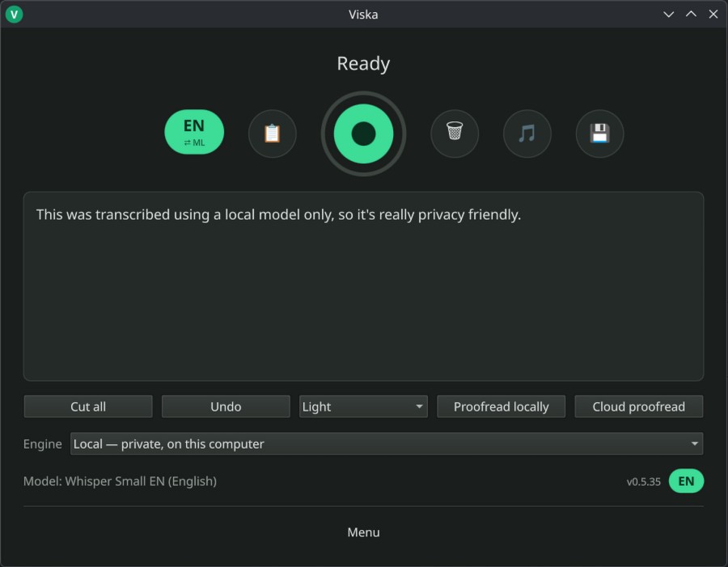
Task: Clear the text with the trash bin icon
Action: click(x=455, y=133)
